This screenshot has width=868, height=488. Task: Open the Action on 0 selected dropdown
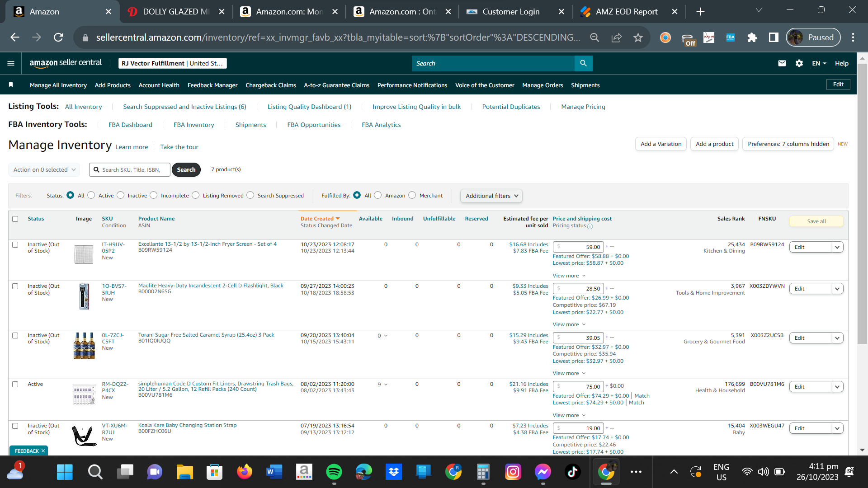pyautogui.click(x=44, y=169)
